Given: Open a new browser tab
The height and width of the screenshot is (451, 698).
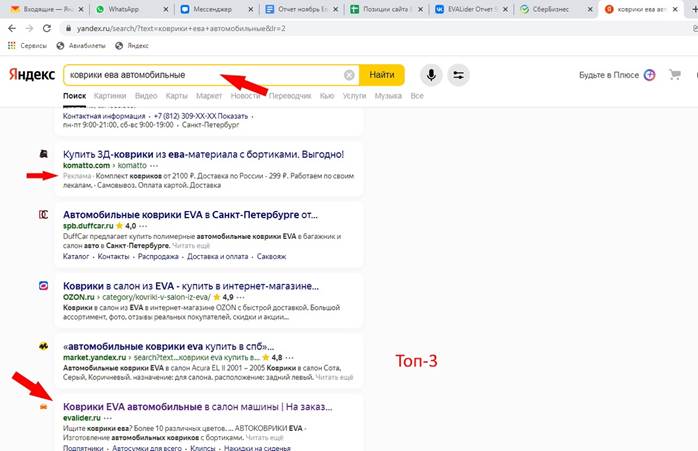Looking at the screenshot, I should (694, 9).
